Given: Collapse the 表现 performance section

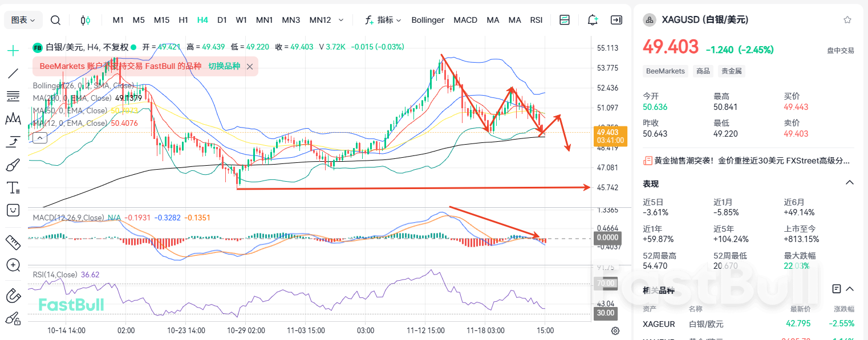Looking at the screenshot, I should [849, 183].
